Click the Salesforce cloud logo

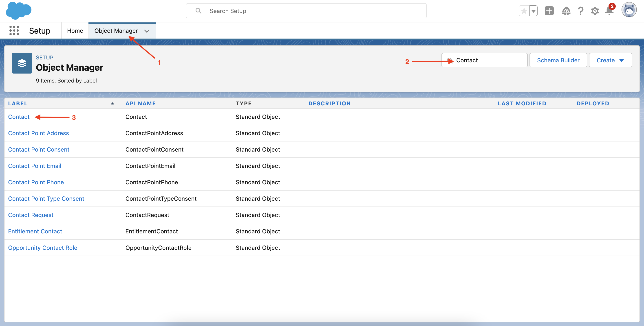point(18,11)
